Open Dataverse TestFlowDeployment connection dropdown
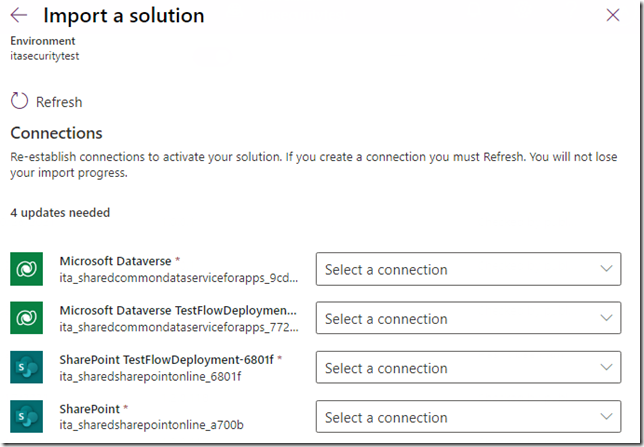 pos(468,318)
